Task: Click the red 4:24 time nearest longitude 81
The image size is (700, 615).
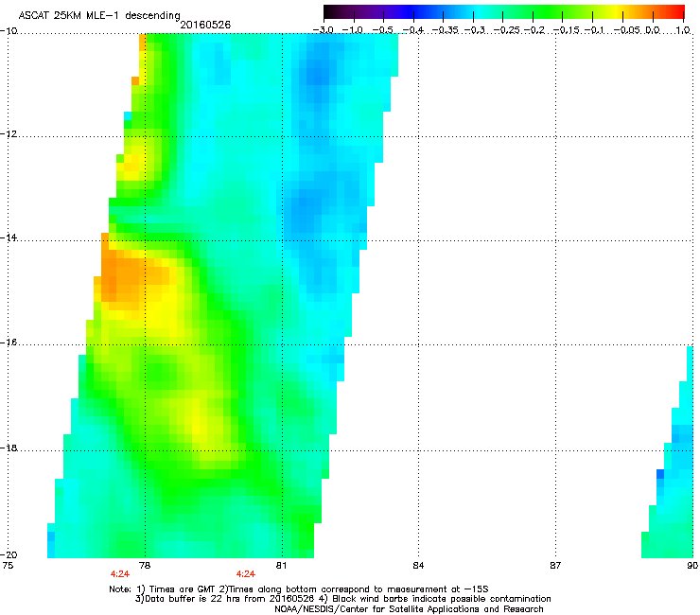Action: [x=246, y=574]
